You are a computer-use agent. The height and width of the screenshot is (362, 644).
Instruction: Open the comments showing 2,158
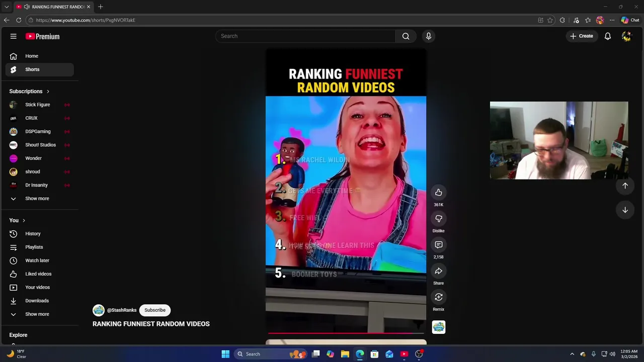click(439, 245)
